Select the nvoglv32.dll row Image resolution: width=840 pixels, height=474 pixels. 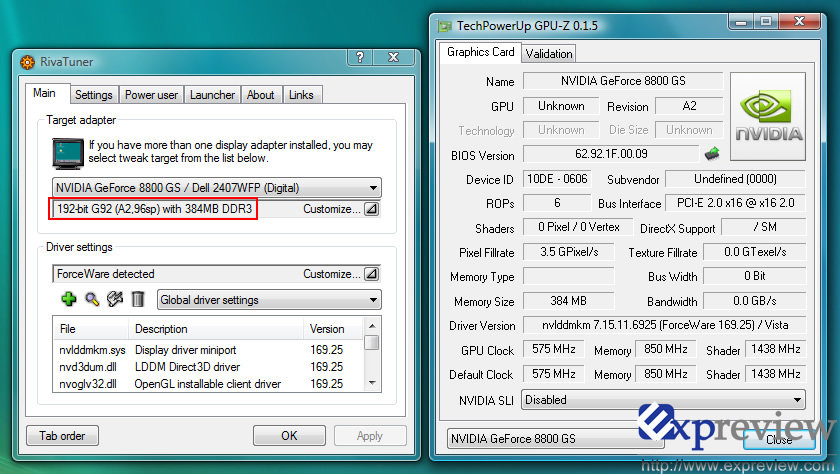click(x=208, y=384)
